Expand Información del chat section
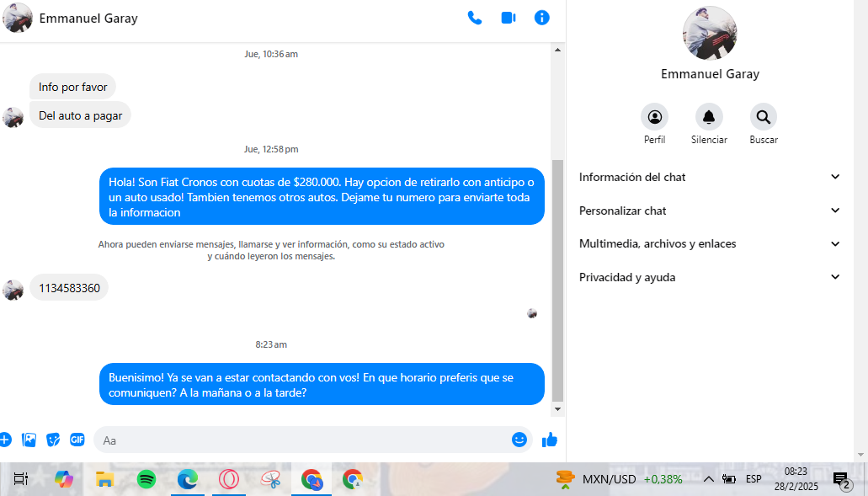Viewport: 868px width, 496px height. (709, 177)
